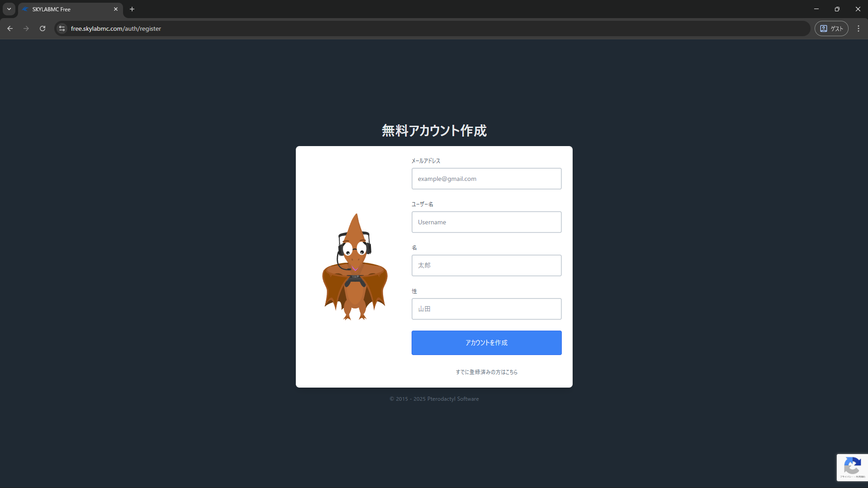Screen dimensions: 868x488
Task: Open a new tab with plus icon
Action: pyautogui.click(x=132, y=9)
